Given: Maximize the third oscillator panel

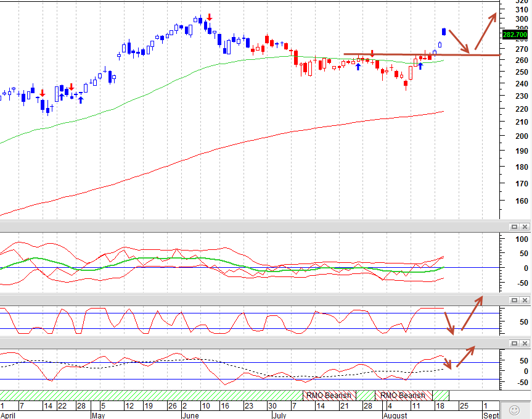Looking at the screenshot, I should click(x=514, y=344).
